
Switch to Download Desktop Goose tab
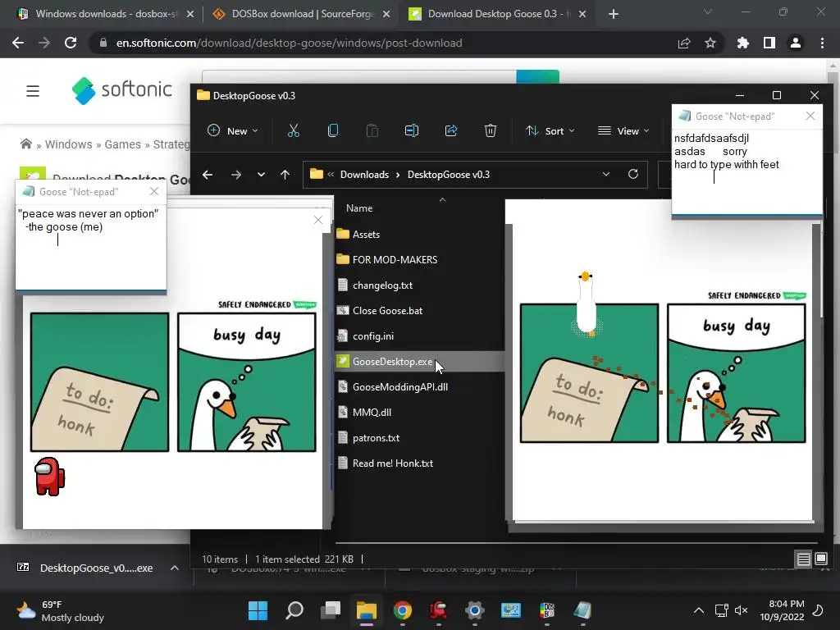coord(498,14)
